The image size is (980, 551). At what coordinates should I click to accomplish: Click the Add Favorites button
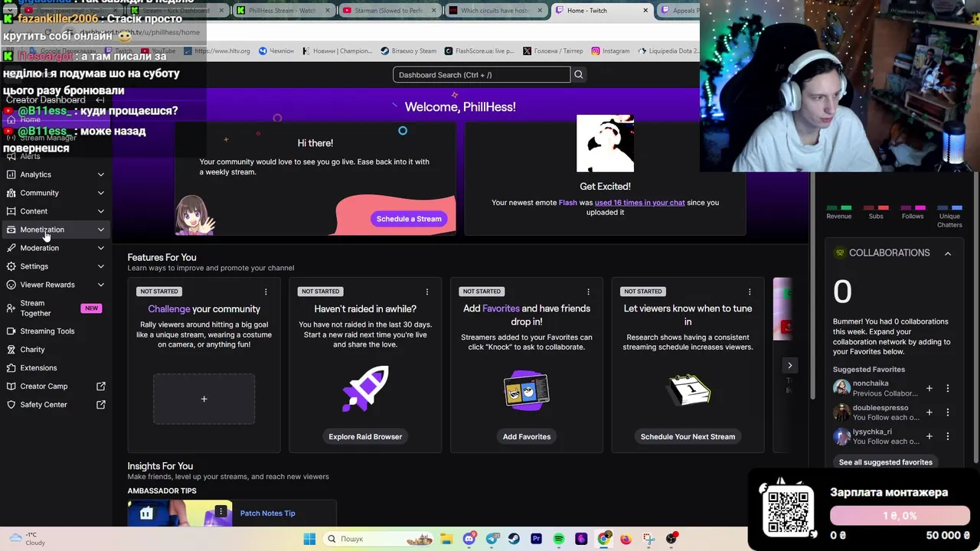[x=527, y=437]
